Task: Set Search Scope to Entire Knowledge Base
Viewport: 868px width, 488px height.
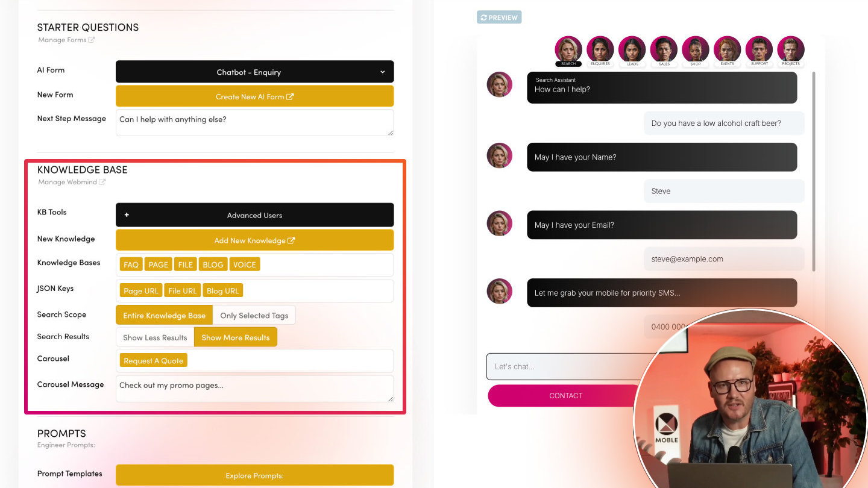Action: pos(164,315)
